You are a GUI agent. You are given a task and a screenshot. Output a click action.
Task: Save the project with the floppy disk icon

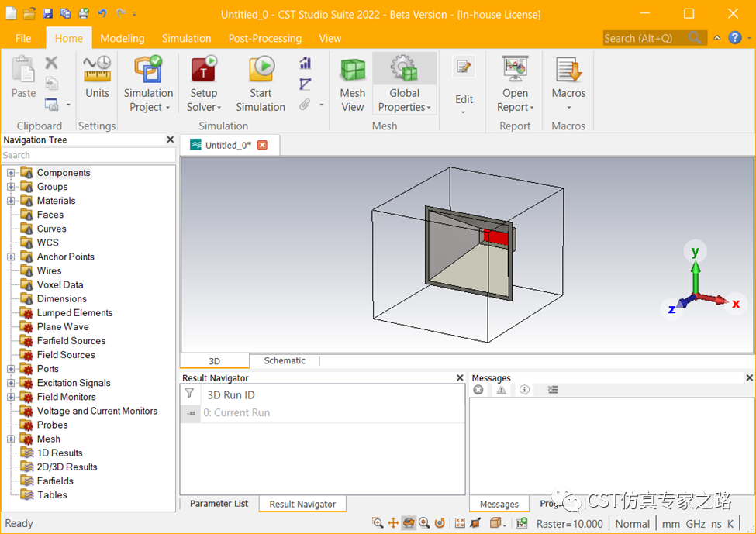point(47,13)
